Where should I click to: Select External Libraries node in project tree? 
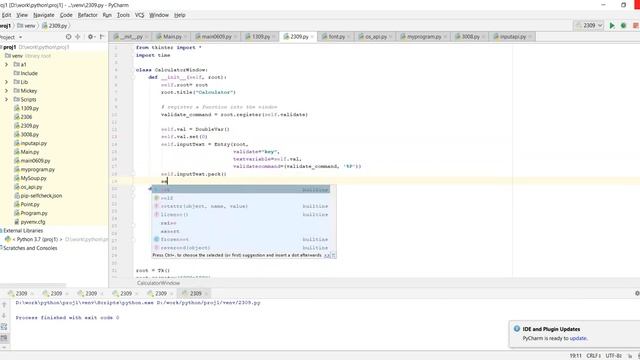click(22, 231)
